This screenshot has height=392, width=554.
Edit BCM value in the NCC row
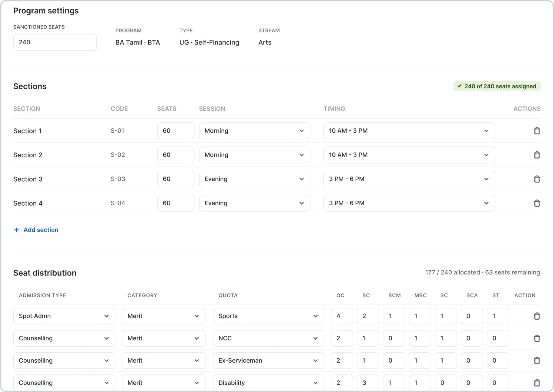[394, 338]
